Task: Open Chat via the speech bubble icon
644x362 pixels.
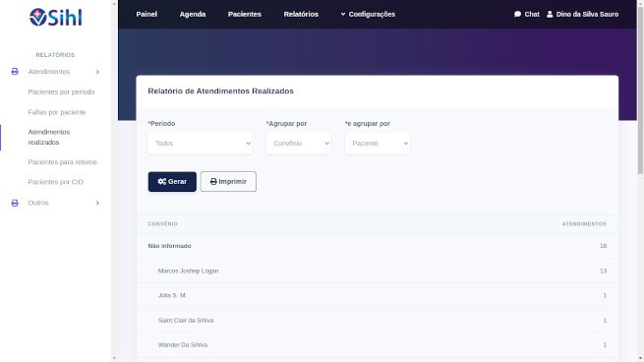Action: [517, 14]
